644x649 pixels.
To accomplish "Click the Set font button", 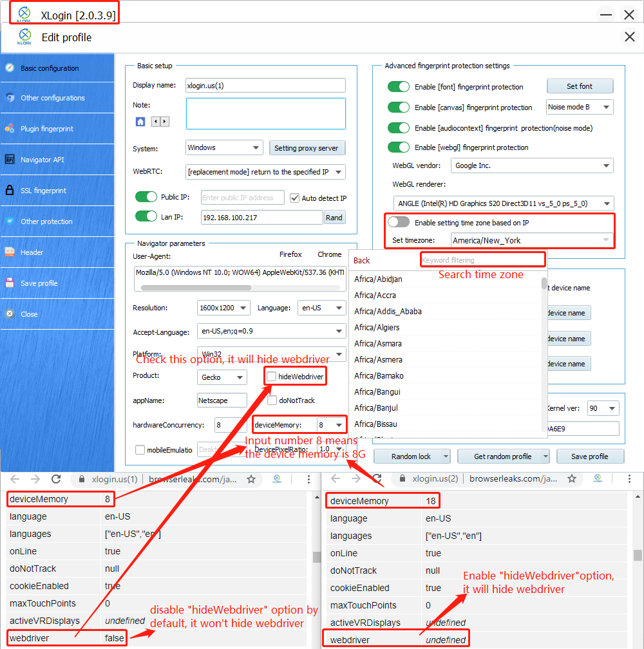I will click(x=580, y=86).
